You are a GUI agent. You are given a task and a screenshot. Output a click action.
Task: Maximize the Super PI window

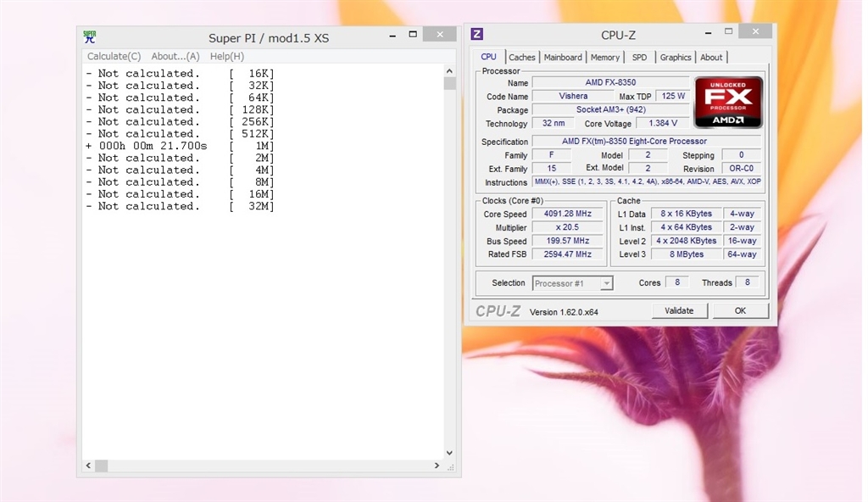(413, 36)
